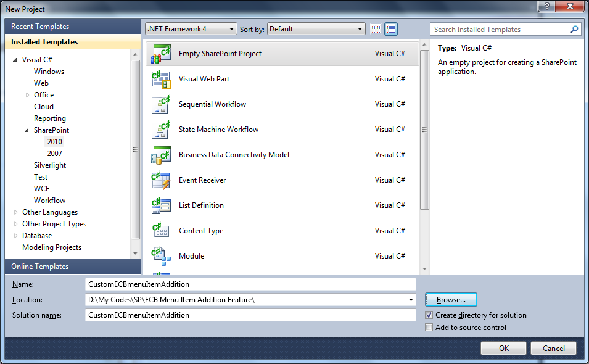The width and height of the screenshot is (589, 364).
Task: Open the Recent Templates section
Action: [x=73, y=27]
